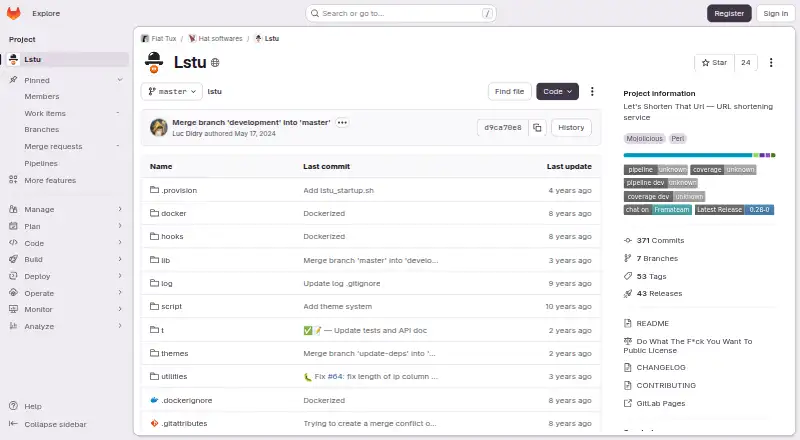800x440 pixels.
Task: Click the Manage section icon
Action: point(14,209)
